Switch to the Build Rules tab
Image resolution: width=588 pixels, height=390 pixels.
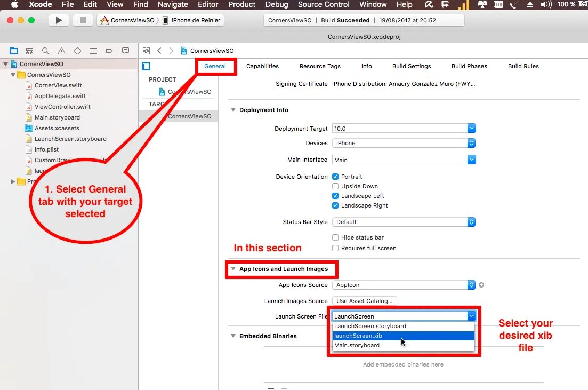[x=523, y=67]
